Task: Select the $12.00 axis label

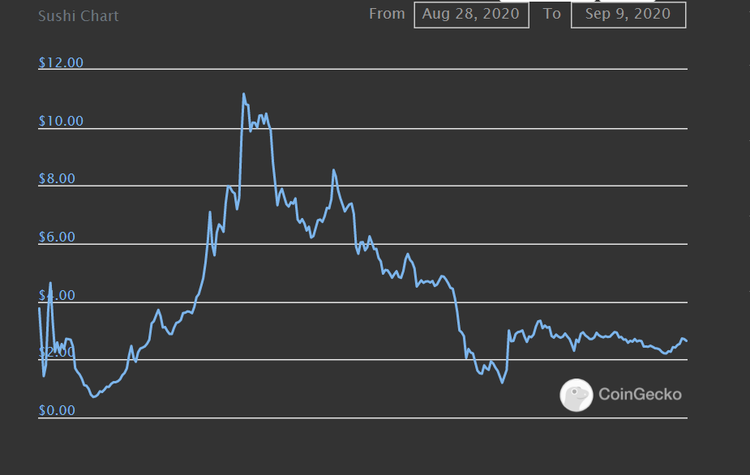Action: pos(61,63)
